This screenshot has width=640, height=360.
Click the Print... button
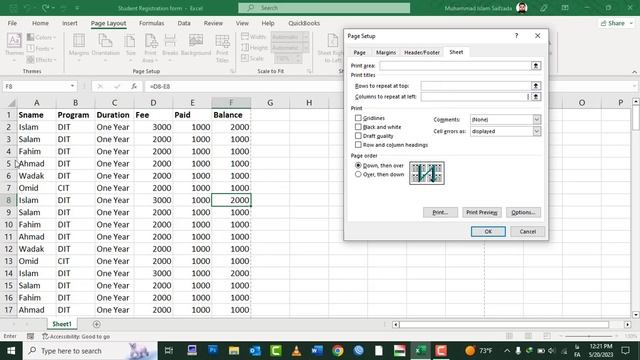(440, 212)
